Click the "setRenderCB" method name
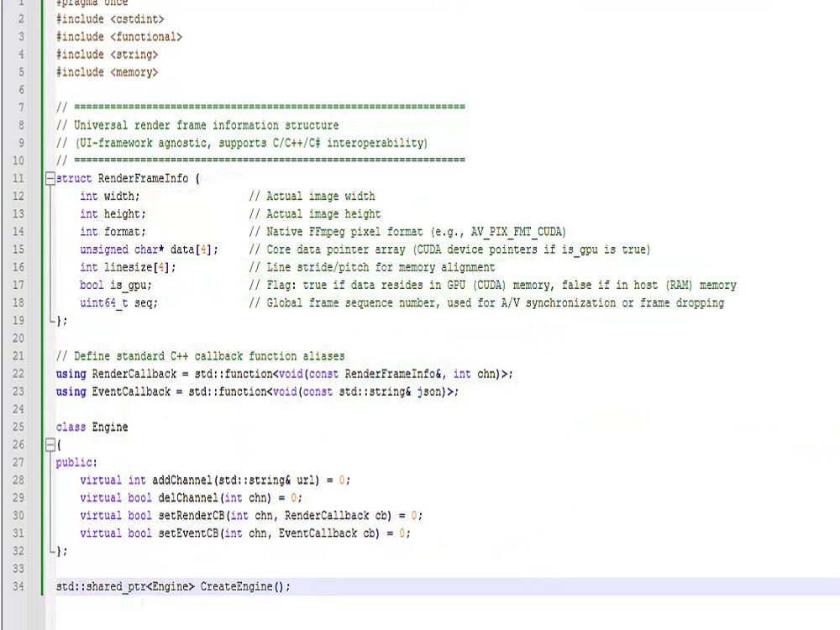The height and width of the screenshot is (630, 840). pyautogui.click(x=192, y=516)
